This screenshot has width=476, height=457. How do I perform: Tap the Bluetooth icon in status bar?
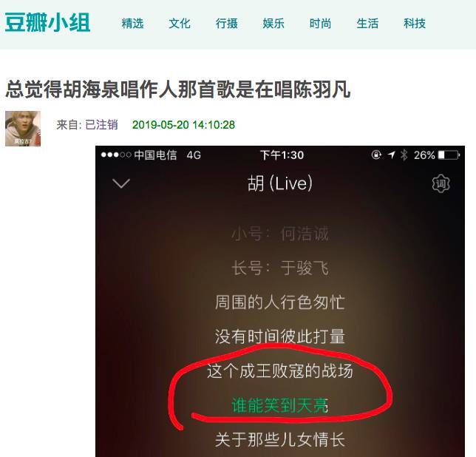point(404,155)
